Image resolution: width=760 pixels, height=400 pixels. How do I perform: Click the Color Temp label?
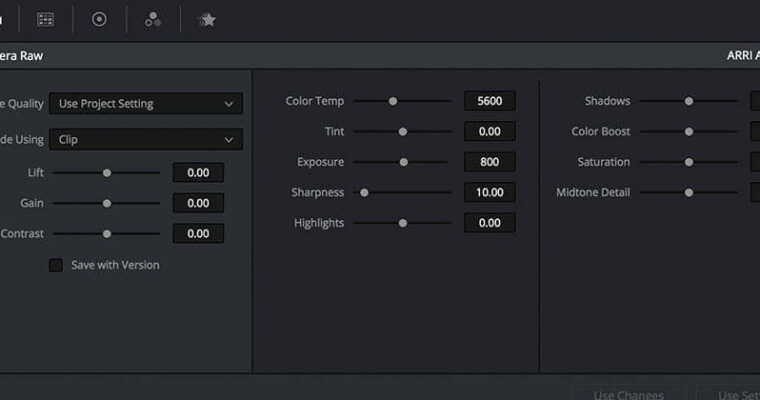point(315,101)
